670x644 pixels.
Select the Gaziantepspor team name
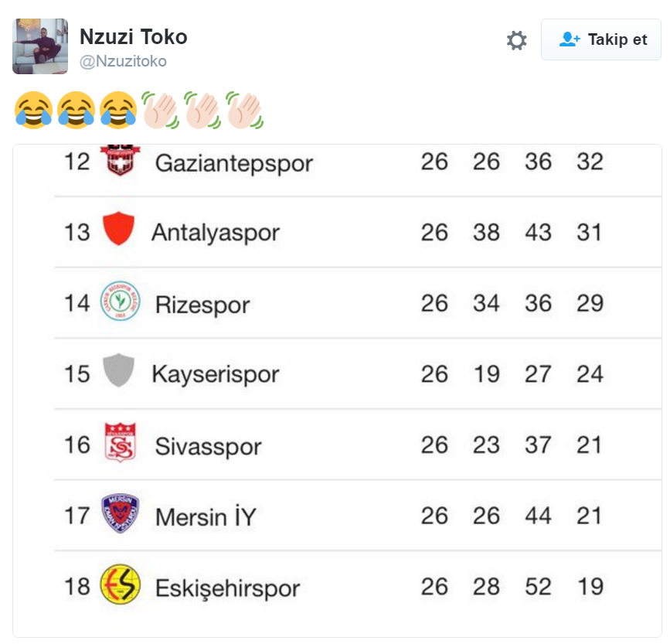[x=233, y=163]
